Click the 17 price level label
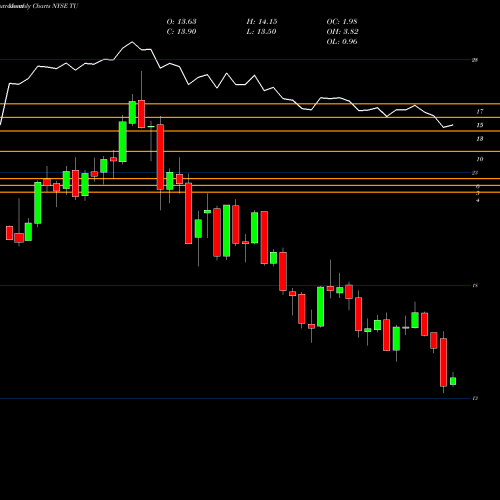This screenshot has width=500, height=500. pyautogui.click(x=480, y=112)
